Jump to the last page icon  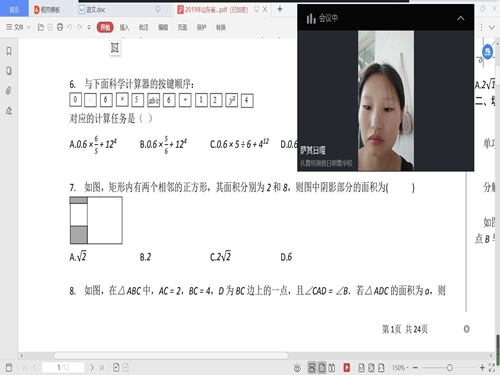click(x=102, y=368)
